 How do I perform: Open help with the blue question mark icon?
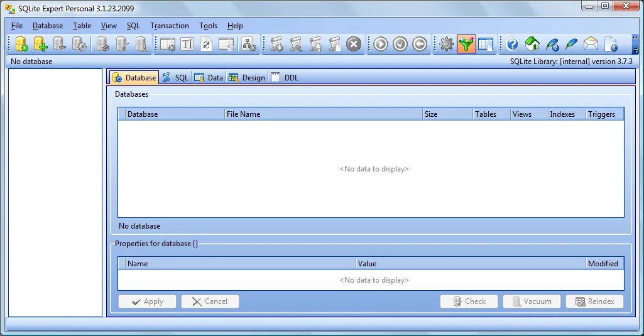(512, 44)
